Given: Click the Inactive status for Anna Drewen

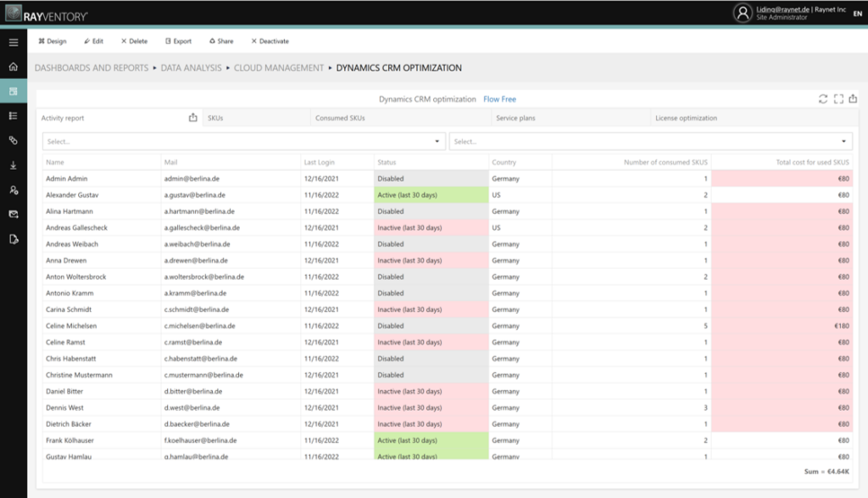Looking at the screenshot, I should (x=431, y=260).
